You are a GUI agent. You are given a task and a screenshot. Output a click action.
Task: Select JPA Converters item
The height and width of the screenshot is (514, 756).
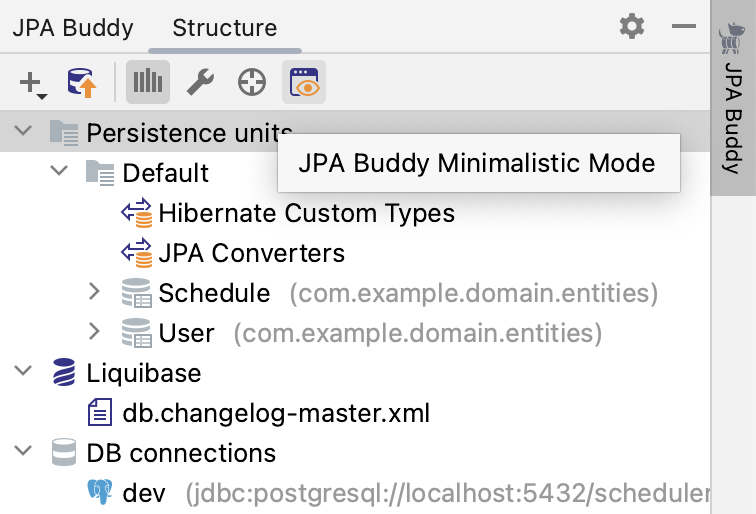coord(251,252)
